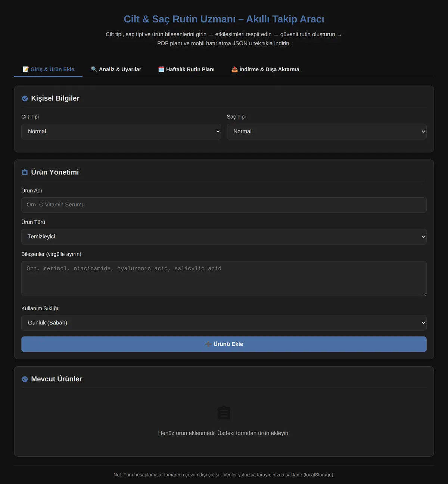Click the "Henüz ürün eklenmedi" empty-state message
This screenshot has height=484, width=448.
click(x=224, y=433)
